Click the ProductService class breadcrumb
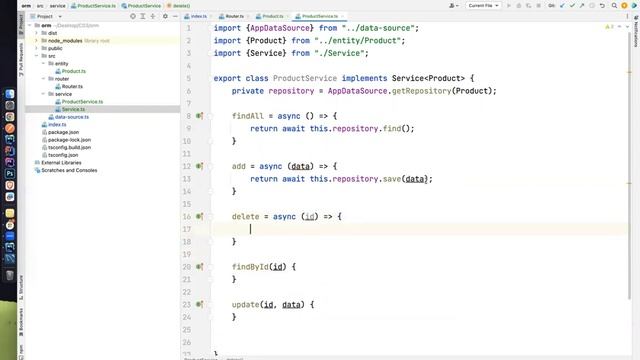640x360 pixels. tap(141, 6)
